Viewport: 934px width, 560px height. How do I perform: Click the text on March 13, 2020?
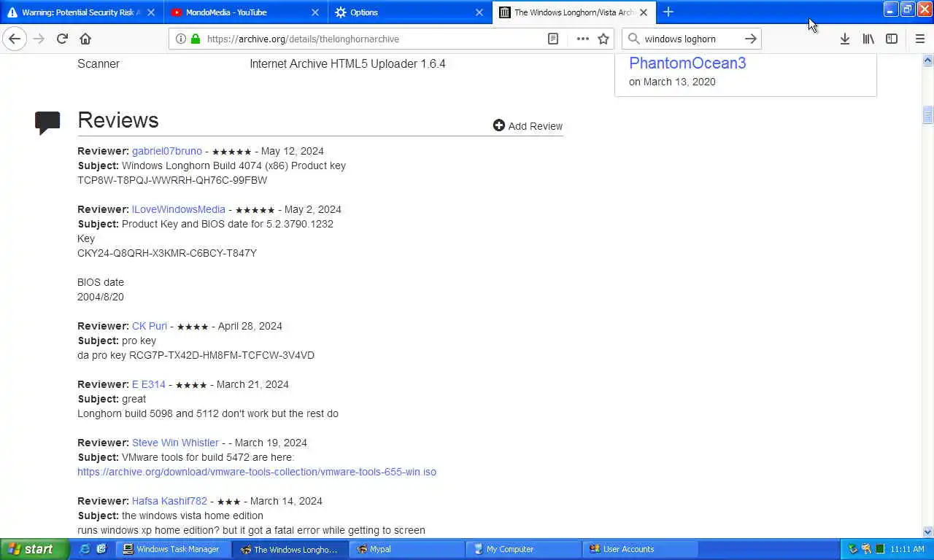coord(672,82)
